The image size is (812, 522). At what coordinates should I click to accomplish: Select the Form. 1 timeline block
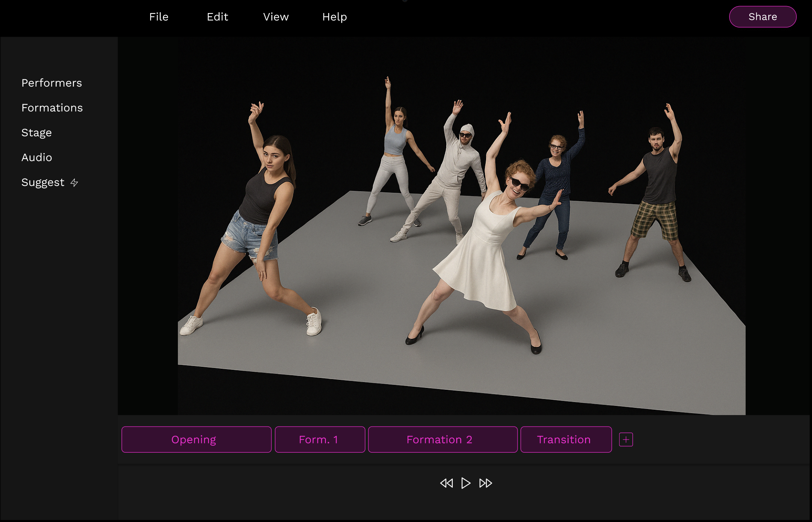point(320,440)
